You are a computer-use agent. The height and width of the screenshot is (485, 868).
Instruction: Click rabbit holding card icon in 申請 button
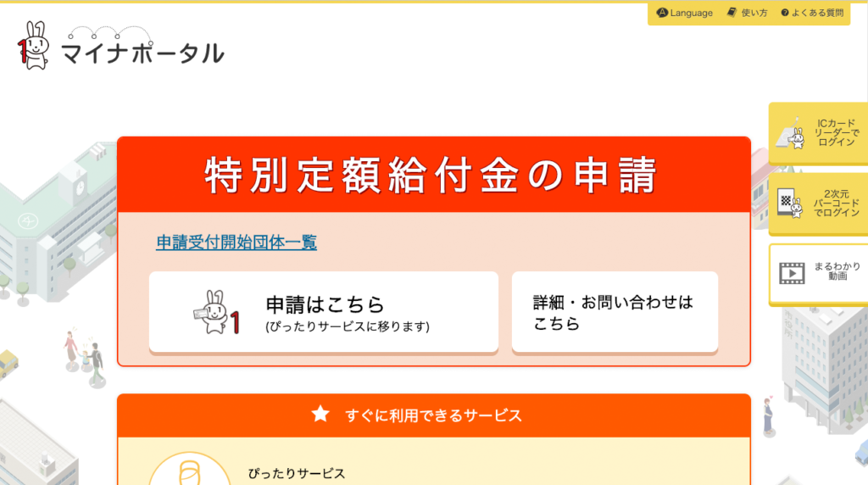(216, 313)
